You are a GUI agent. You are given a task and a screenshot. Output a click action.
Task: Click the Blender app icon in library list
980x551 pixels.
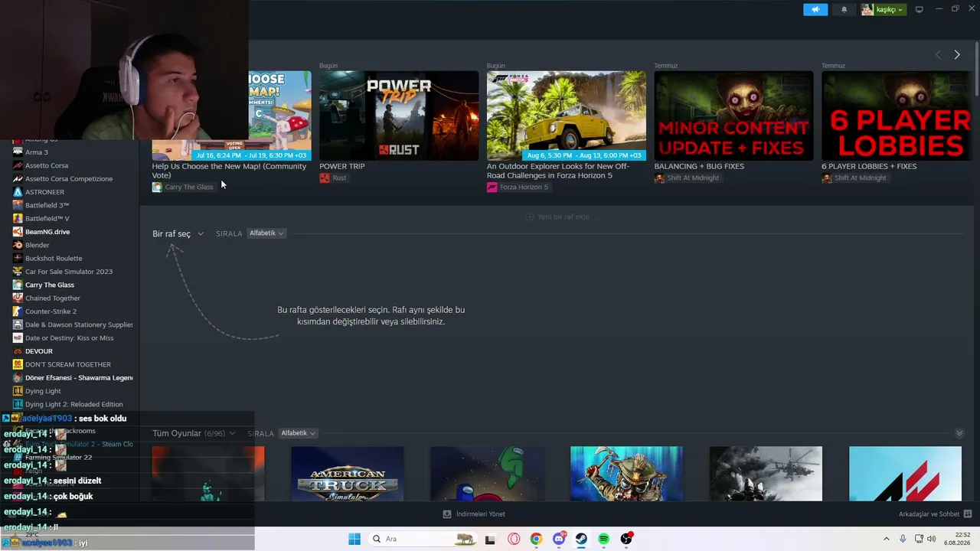click(x=18, y=245)
